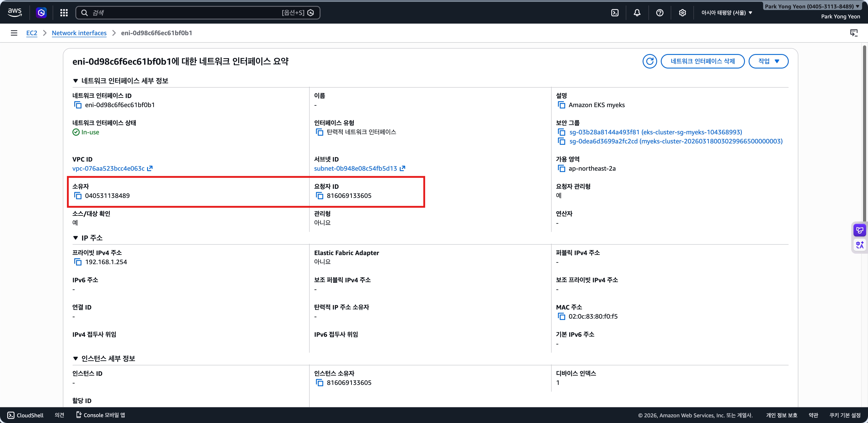Copy the network interface ID eni-0d98c6f6ec61bf0b1
The image size is (868, 423).
tap(78, 105)
